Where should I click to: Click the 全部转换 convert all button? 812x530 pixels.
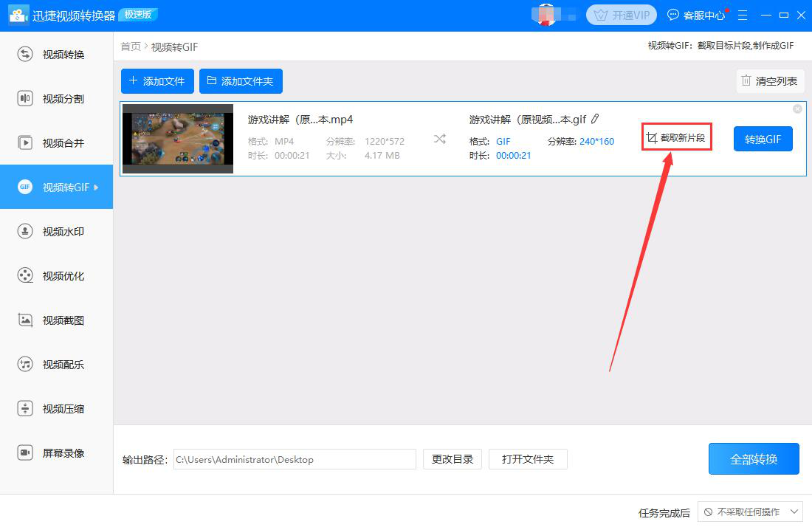point(754,458)
